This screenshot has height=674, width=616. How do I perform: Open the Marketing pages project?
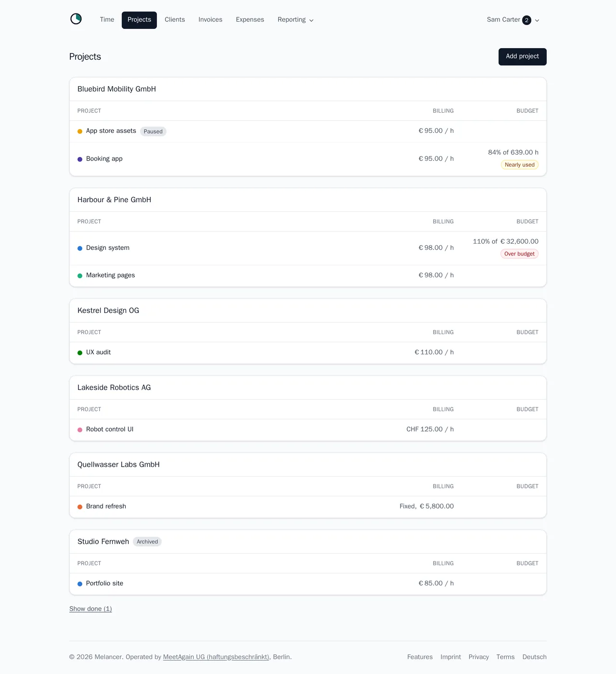tap(110, 275)
